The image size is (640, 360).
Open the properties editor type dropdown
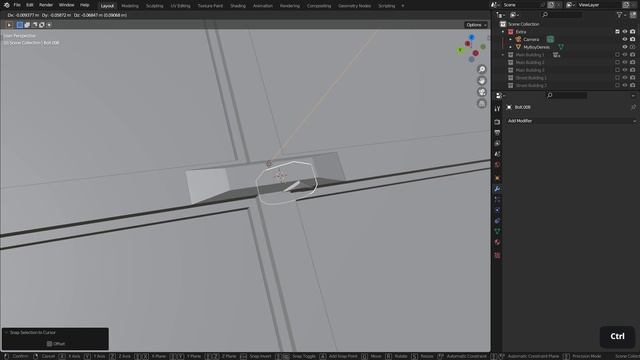(500, 96)
